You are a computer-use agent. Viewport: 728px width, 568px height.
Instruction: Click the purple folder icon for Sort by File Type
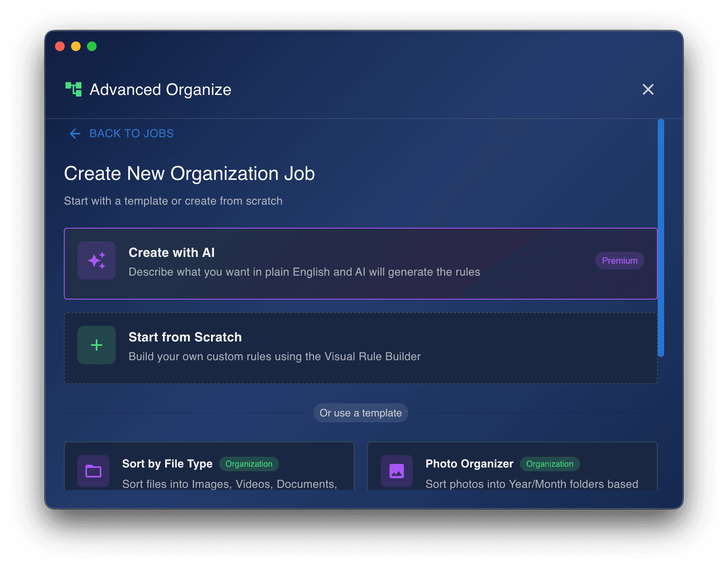[93, 471]
